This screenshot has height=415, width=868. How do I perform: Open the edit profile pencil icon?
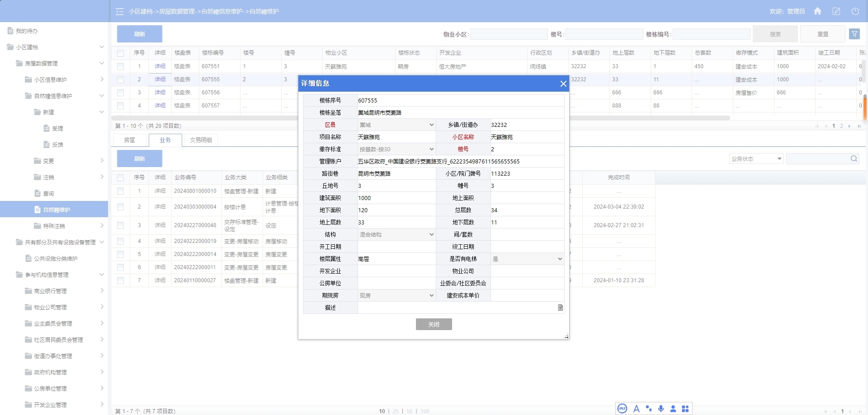click(x=836, y=11)
